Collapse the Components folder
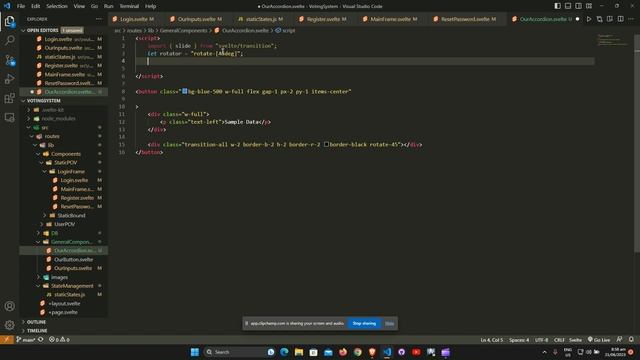This screenshot has width=640, height=360. pyautogui.click(x=65, y=154)
